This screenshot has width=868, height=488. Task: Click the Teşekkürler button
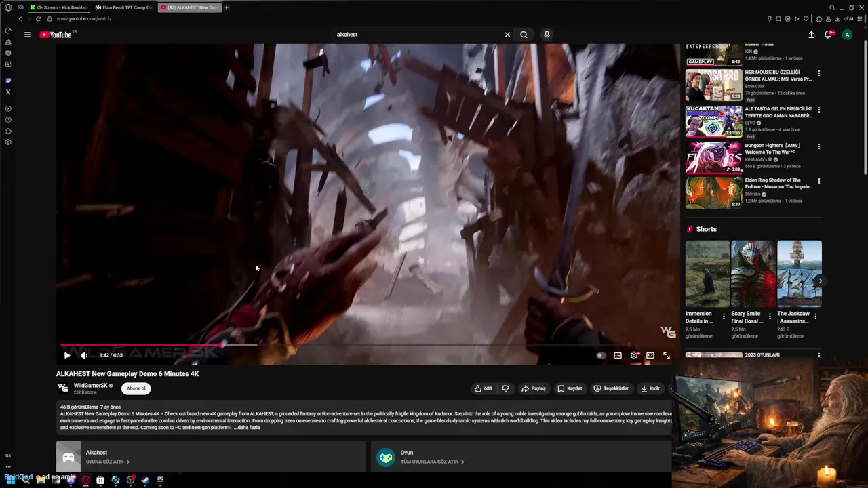(611, 388)
